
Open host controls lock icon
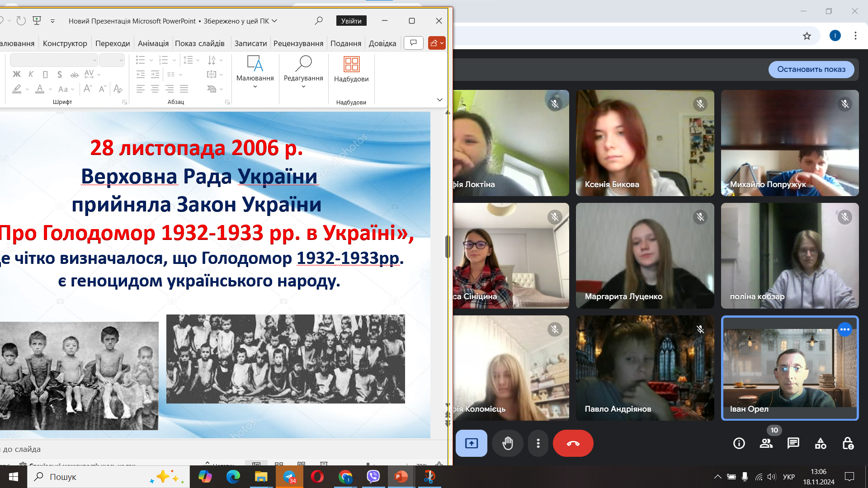point(848,443)
